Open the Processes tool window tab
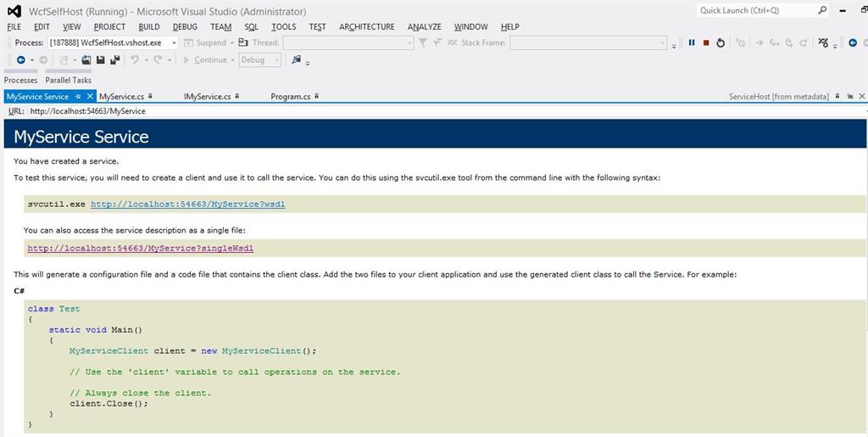The image size is (868, 437). tap(20, 81)
